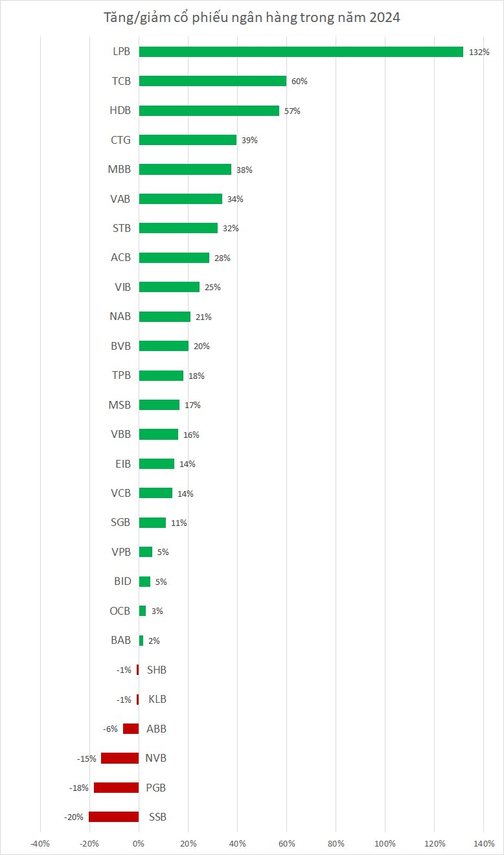Select the TCB category label

point(120,81)
